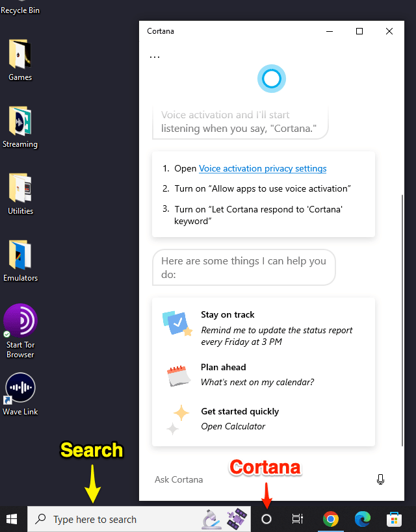Select the Plan ahead suggestion
The width and height of the screenshot is (416, 532).
click(x=263, y=375)
